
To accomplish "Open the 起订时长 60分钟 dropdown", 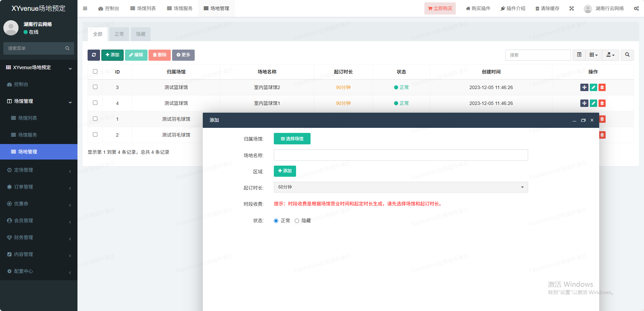I will coord(400,187).
